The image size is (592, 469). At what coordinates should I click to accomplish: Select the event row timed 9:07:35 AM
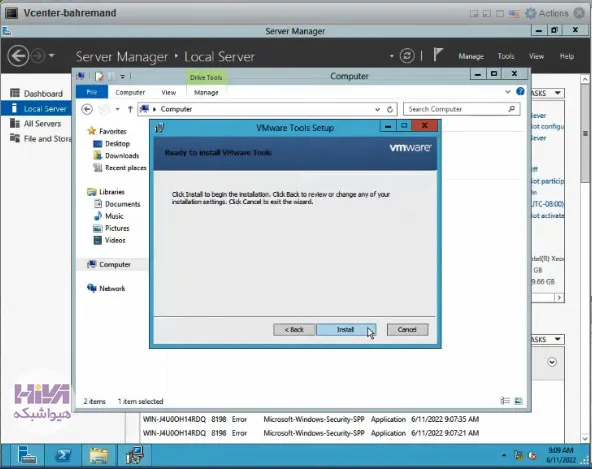[x=311, y=419]
